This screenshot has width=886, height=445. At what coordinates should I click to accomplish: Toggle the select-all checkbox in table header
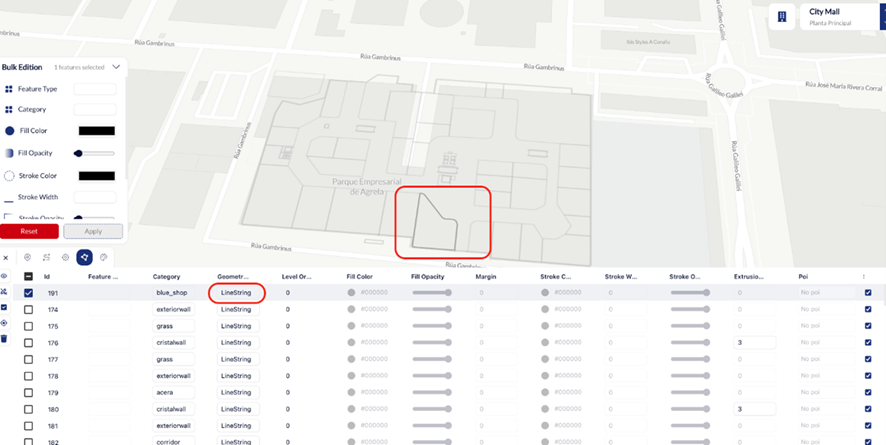28,277
